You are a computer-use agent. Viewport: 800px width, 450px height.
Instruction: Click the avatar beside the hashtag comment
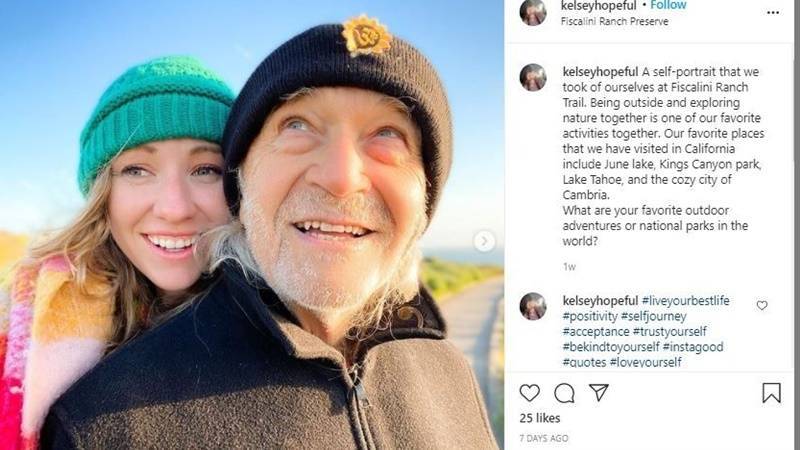pyautogui.click(x=533, y=306)
